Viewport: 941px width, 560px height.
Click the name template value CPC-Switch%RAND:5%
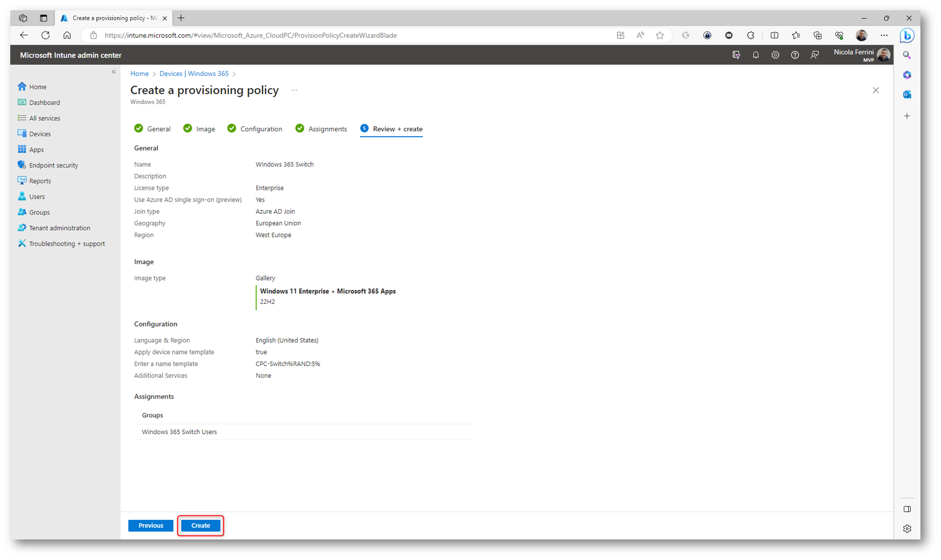pyautogui.click(x=288, y=364)
